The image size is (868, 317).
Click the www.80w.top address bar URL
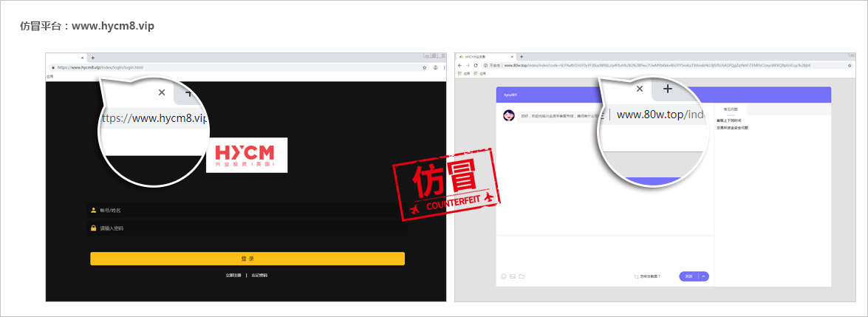click(657, 65)
